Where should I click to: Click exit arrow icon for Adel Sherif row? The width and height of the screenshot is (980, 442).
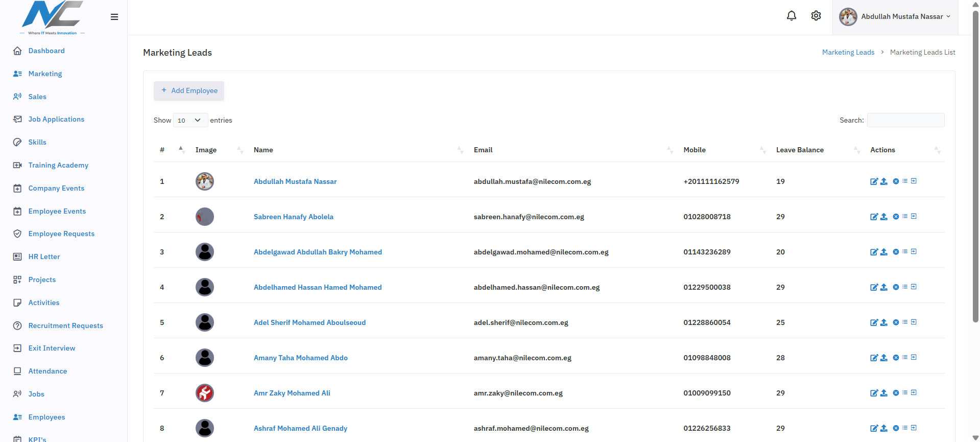click(914, 322)
